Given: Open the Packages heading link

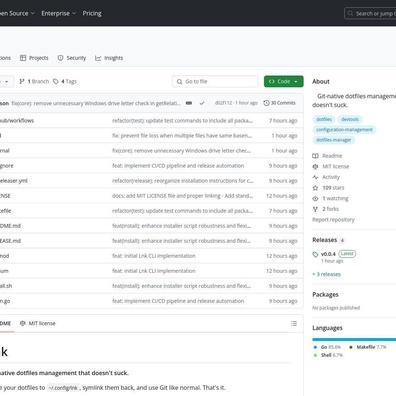Looking at the screenshot, I should [x=325, y=295].
